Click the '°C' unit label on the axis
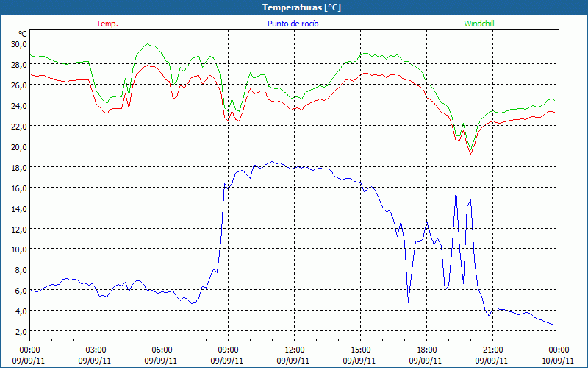Image resolution: width=588 pixels, height=368 pixels. (23, 34)
